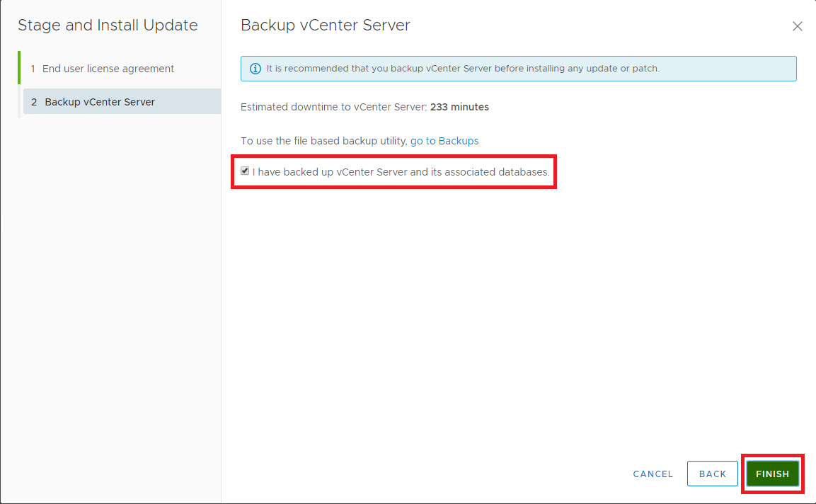Select step 1 End user license agreement
Screen dimensions: 816x504
click(108, 69)
